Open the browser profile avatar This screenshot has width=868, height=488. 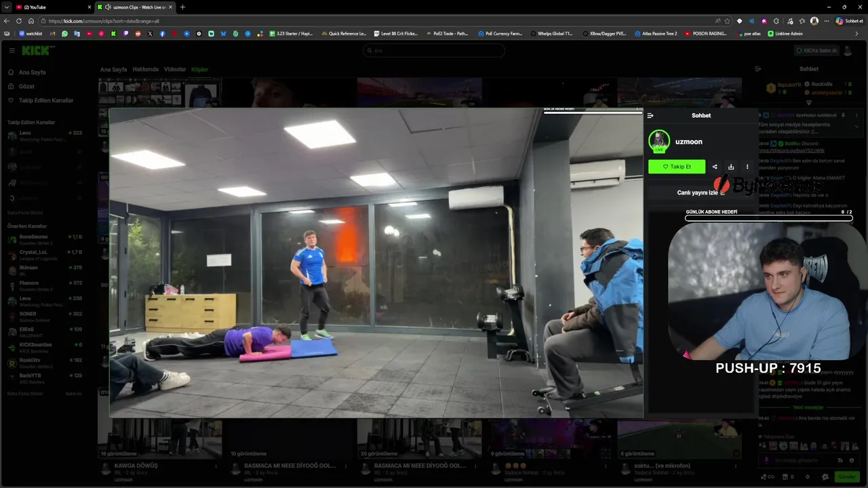point(814,21)
